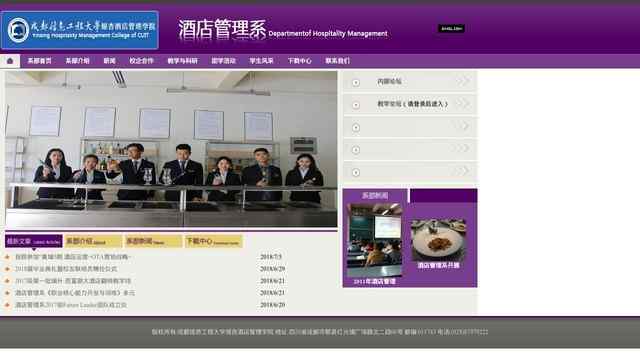
Task: Switch to the yellow 系部介绍 tab
Action: pos(93,241)
